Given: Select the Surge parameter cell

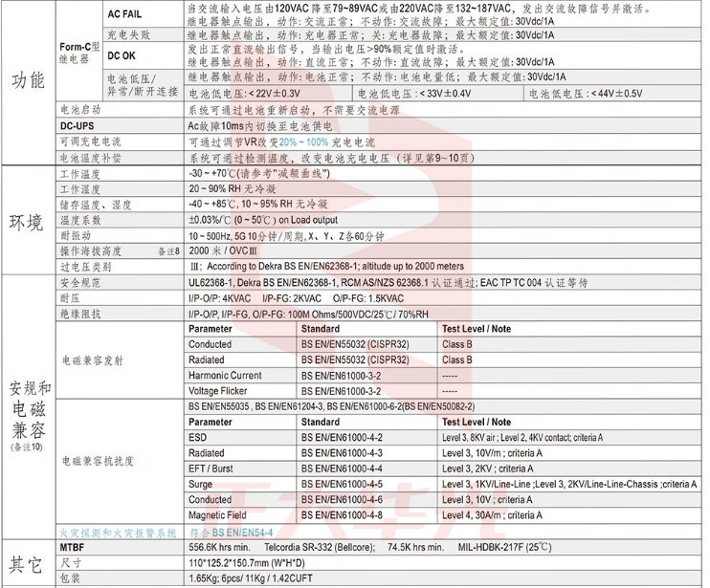Looking at the screenshot, I should pos(202,484).
